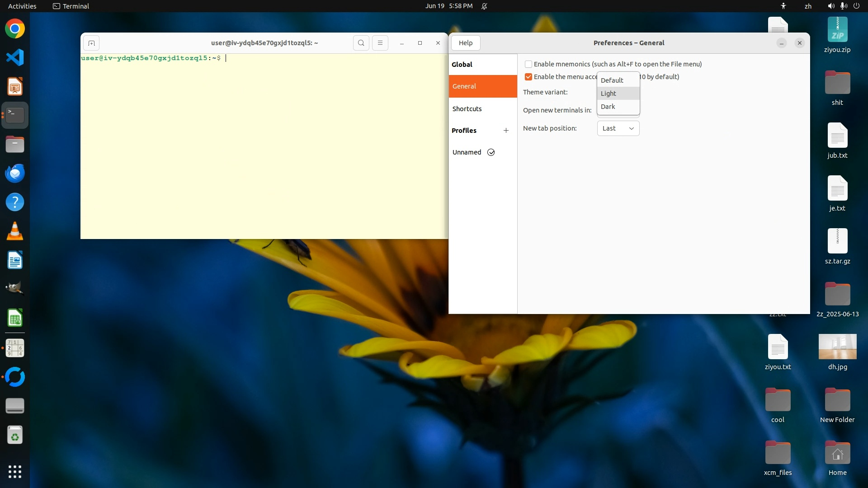This screenshot has width=868, height=488.
Task: Launch Visual Studio Code from the dock
Action: (15, 57)
